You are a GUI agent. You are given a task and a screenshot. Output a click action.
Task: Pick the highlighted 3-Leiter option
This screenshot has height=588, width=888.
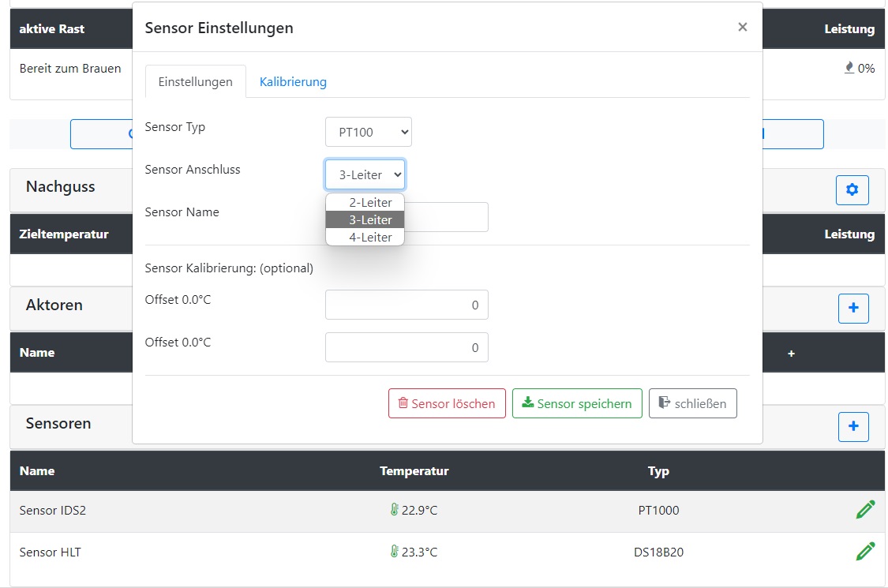click(x=365, y=220)
